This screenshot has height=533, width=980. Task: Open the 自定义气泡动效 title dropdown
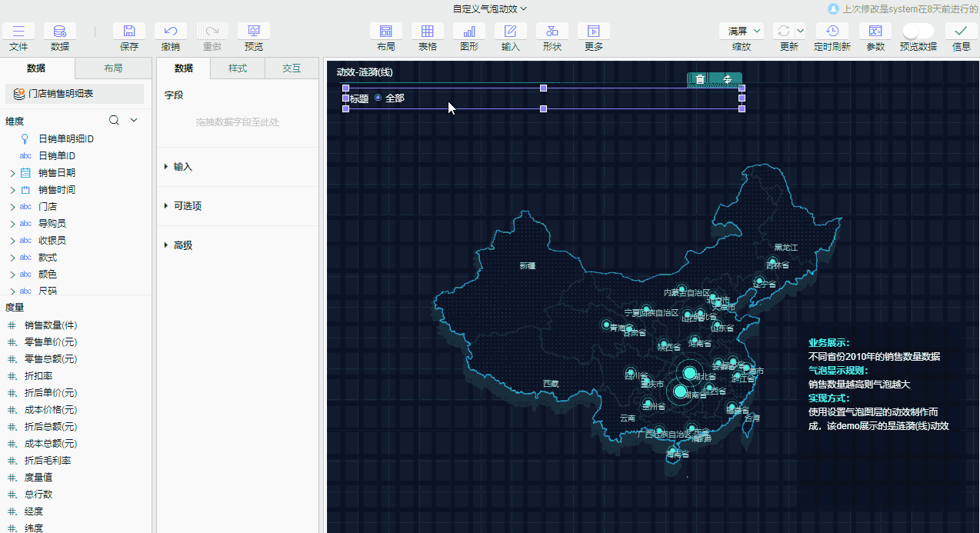coord(489,8)
